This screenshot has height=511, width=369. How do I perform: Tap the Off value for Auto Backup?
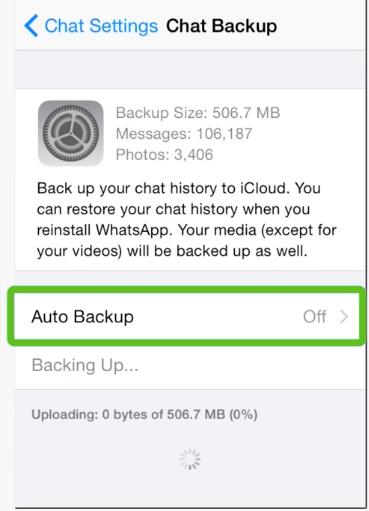[314, 316]
